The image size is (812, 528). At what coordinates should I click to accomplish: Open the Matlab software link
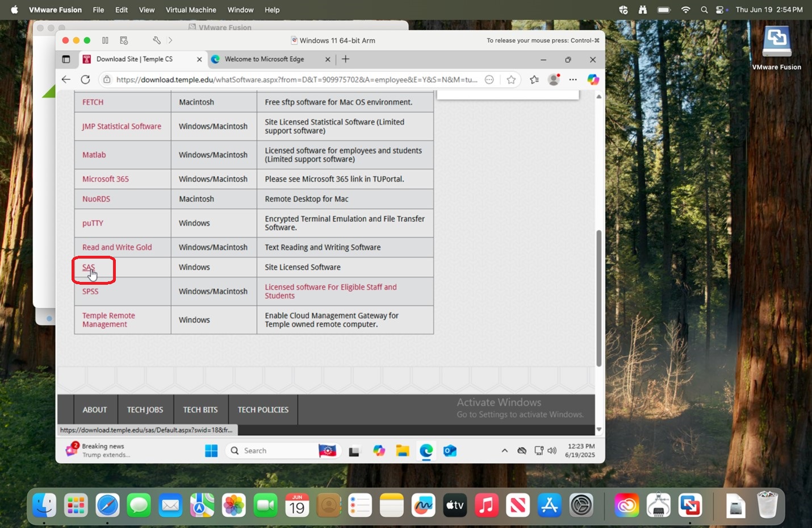click(94, 155)
